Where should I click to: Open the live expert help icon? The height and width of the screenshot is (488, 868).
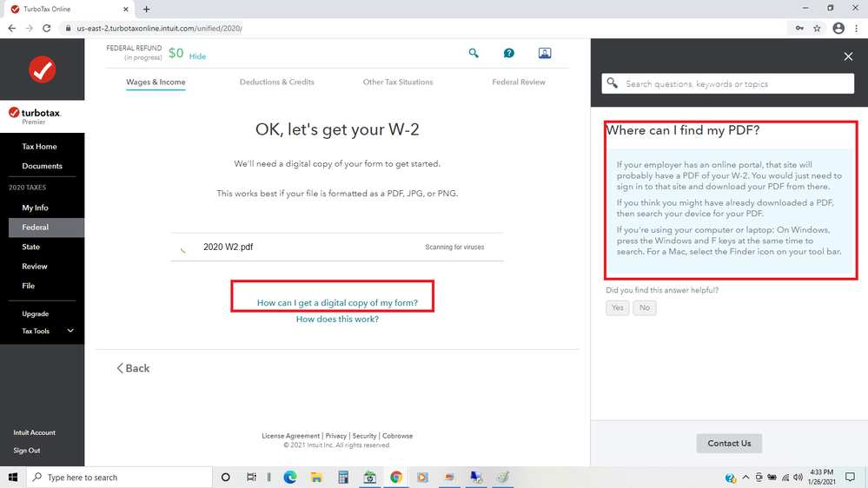[x=545, y=53]
